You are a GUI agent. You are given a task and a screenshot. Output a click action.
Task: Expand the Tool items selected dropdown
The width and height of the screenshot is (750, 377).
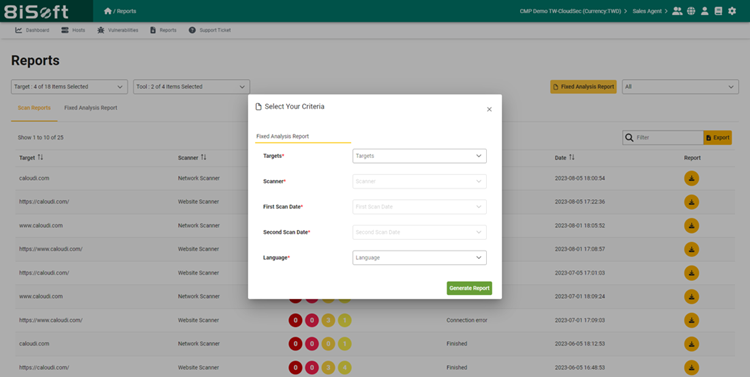click(x=191, y=87)
